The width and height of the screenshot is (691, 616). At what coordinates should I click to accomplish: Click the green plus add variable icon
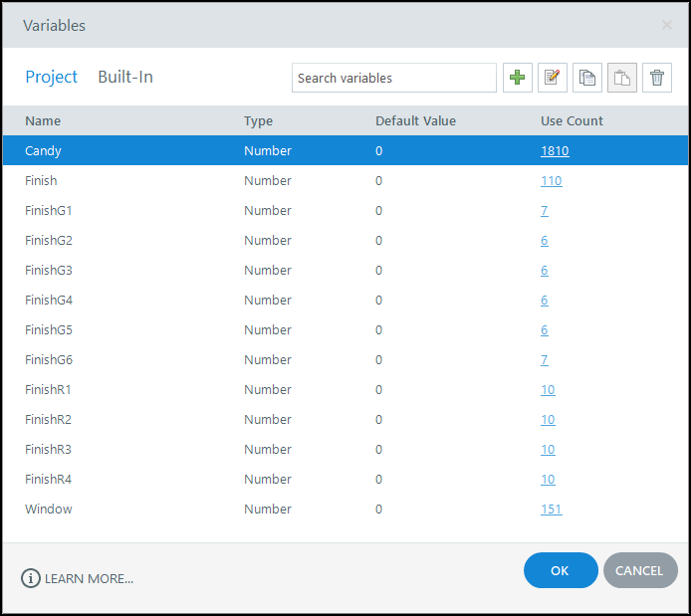tap(518, 78)
